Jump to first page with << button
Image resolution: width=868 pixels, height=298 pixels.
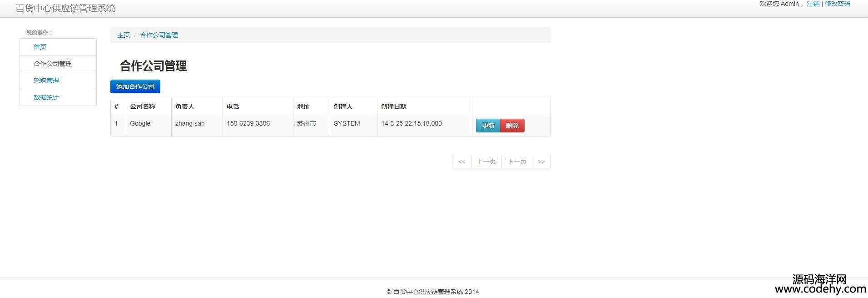coord(461,162)
